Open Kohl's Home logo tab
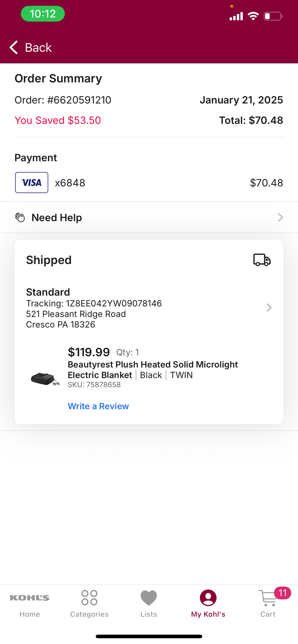 30,603
